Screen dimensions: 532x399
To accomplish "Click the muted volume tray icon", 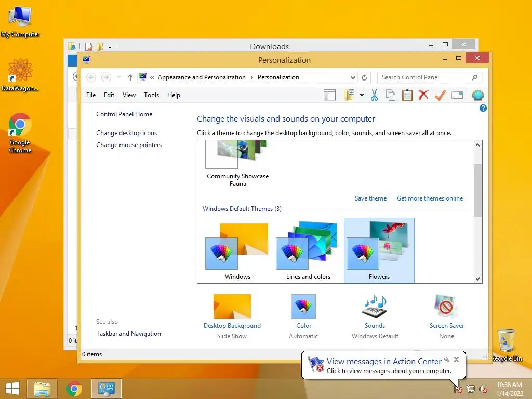I will (x=483, y=389).
